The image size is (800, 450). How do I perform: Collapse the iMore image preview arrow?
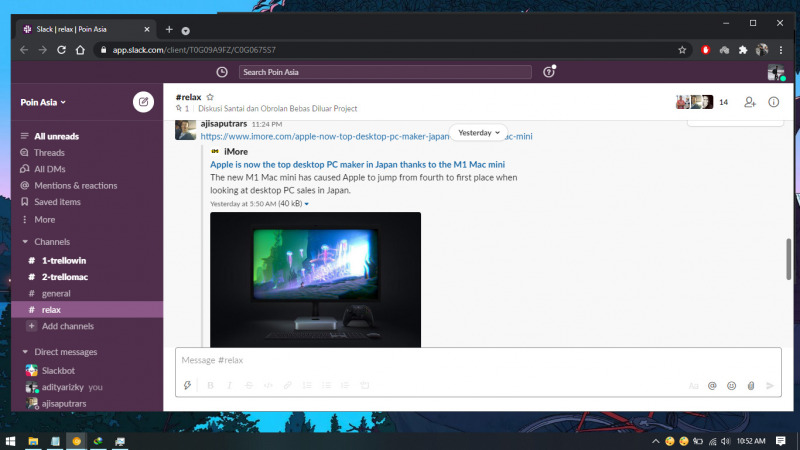pos(307,204)
